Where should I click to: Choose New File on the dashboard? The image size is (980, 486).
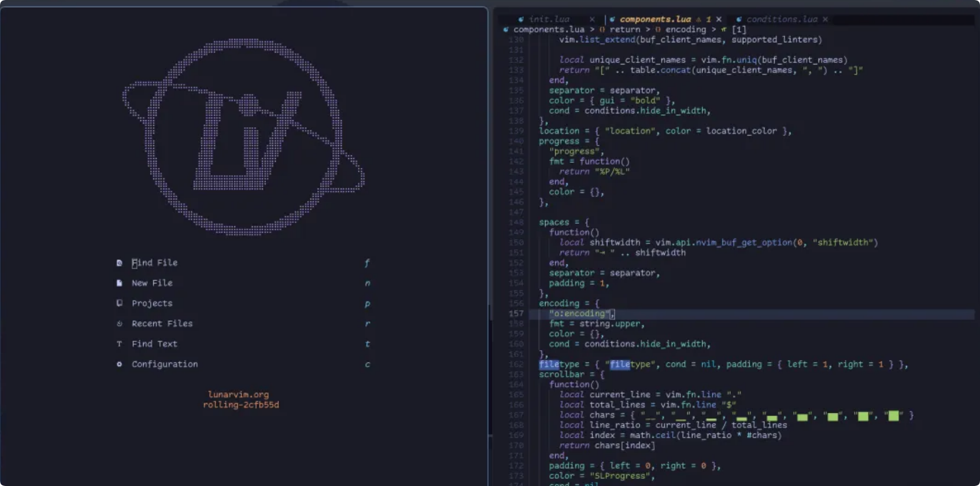(152, 283)
